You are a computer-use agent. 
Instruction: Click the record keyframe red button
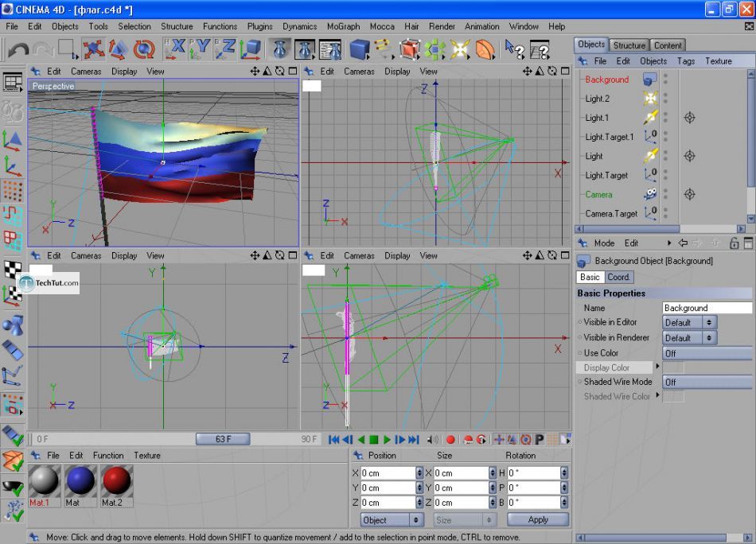click(450, 440)
